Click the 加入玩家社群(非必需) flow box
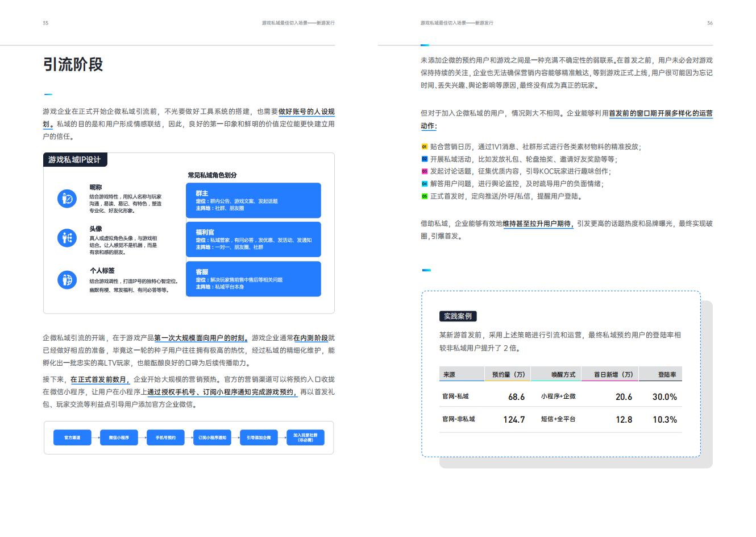 (x=305, y=437)
